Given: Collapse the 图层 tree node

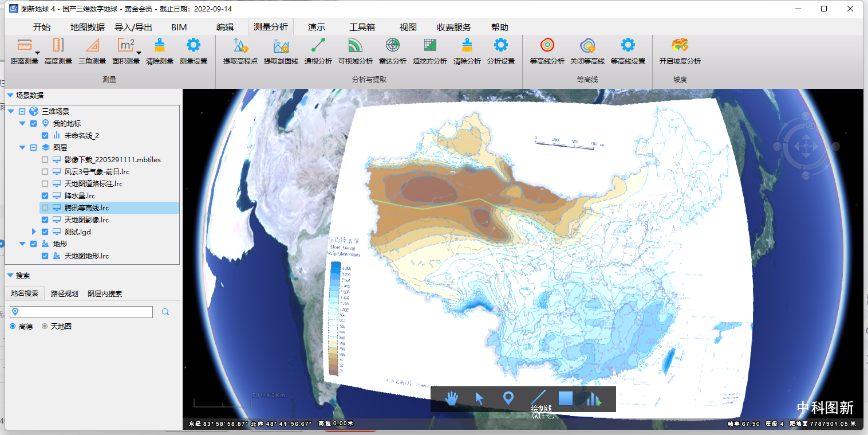Looking at the screenshot, I should (22, 147).
